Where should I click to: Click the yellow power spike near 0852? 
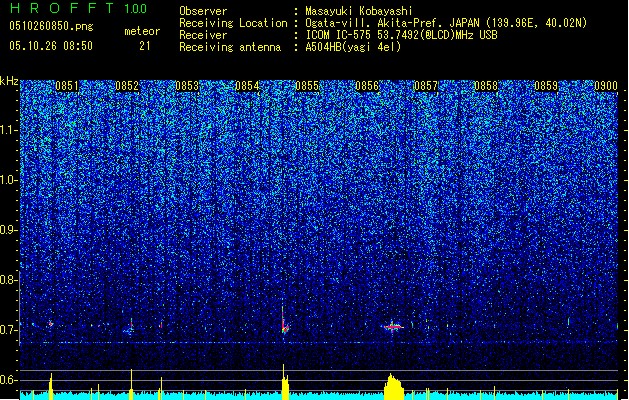[x=131, y=384]
